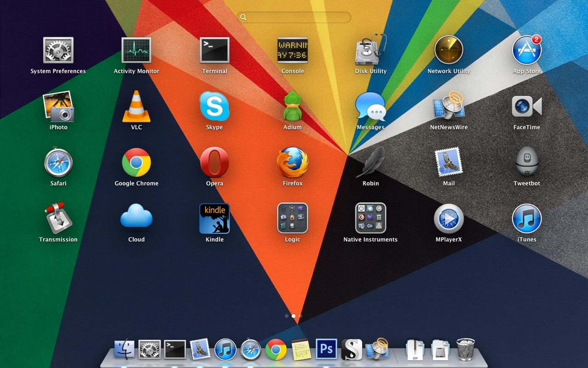The image size is (588, 368).
Task: Click the Launchpad search field
Action: (294, 17)
